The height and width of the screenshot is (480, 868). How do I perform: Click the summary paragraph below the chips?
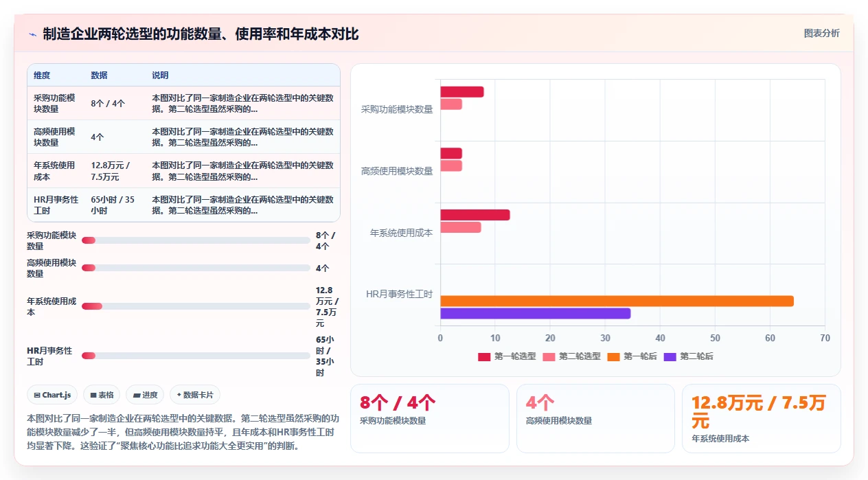pyautogui.click(x=183, y=431)
